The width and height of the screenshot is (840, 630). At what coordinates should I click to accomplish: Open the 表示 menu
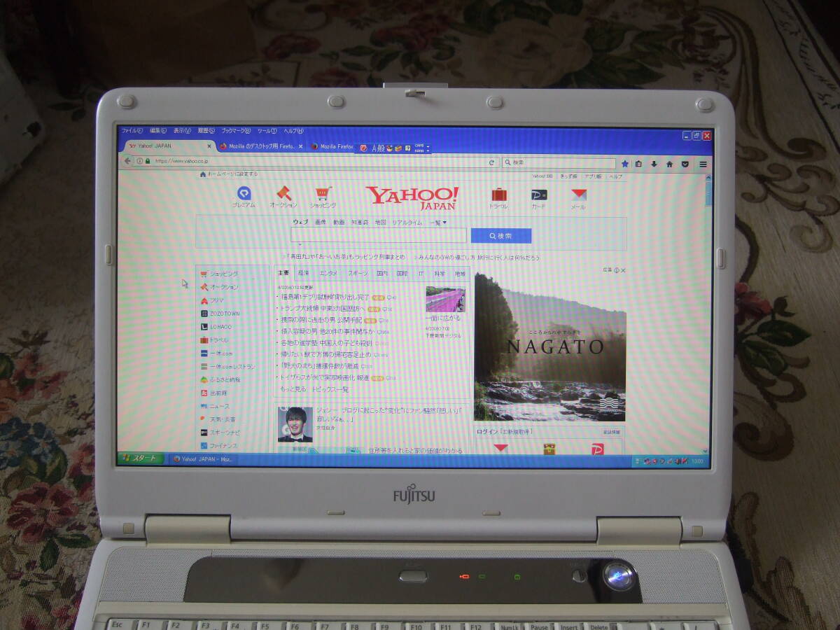coord(182,131)
